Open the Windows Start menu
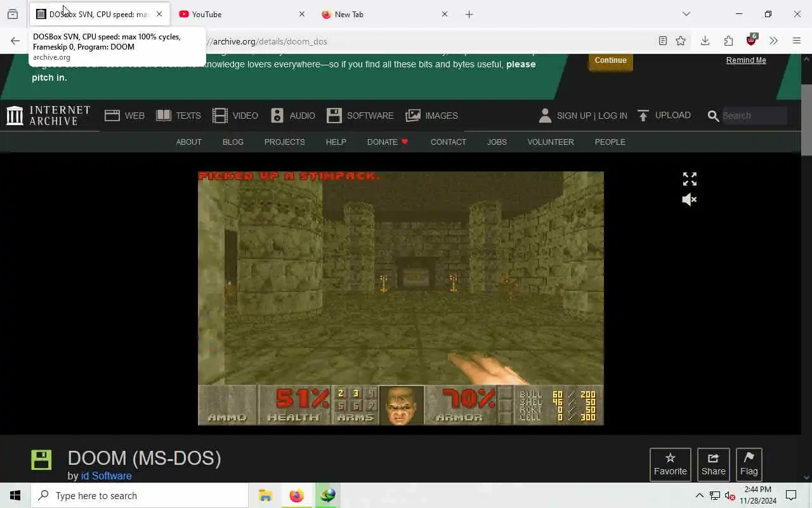 tap(15, 495)
